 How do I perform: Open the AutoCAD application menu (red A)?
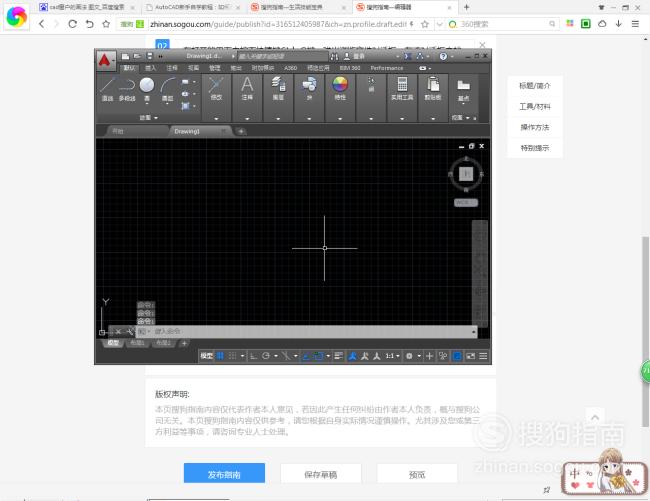(105, 61)
